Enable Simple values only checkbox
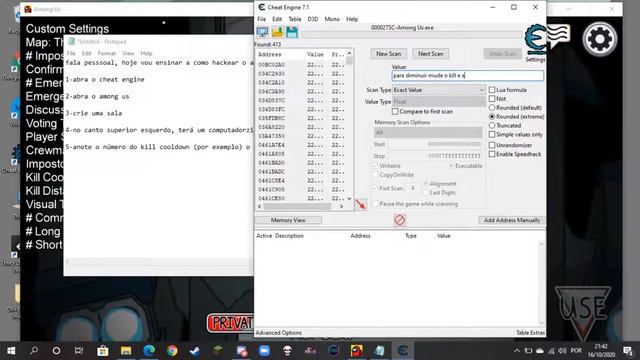Screen dimensions: 640x360 492,135
